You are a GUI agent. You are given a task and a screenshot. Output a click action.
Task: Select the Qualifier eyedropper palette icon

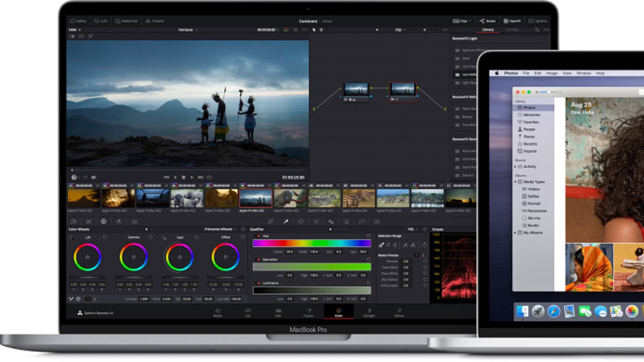coord(286,221)
